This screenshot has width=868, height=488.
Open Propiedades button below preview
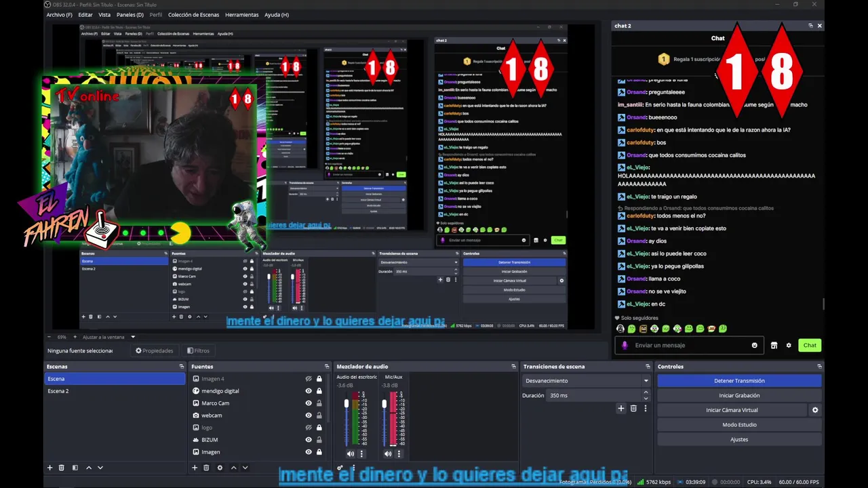tap(155, 350)
